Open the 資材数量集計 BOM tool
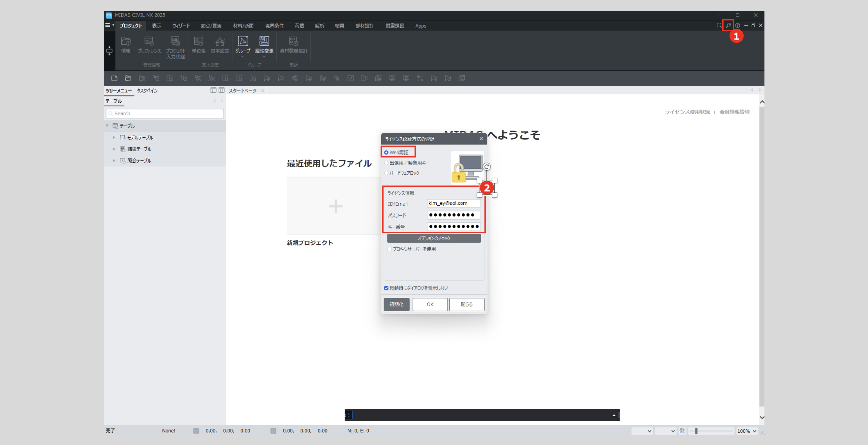 [294, 45]
